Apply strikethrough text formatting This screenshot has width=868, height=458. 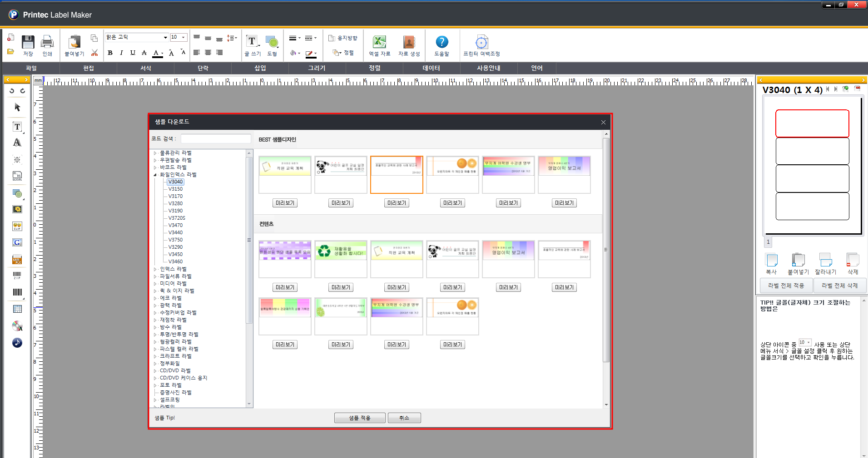pyautogui.click(x=144, y=53)
